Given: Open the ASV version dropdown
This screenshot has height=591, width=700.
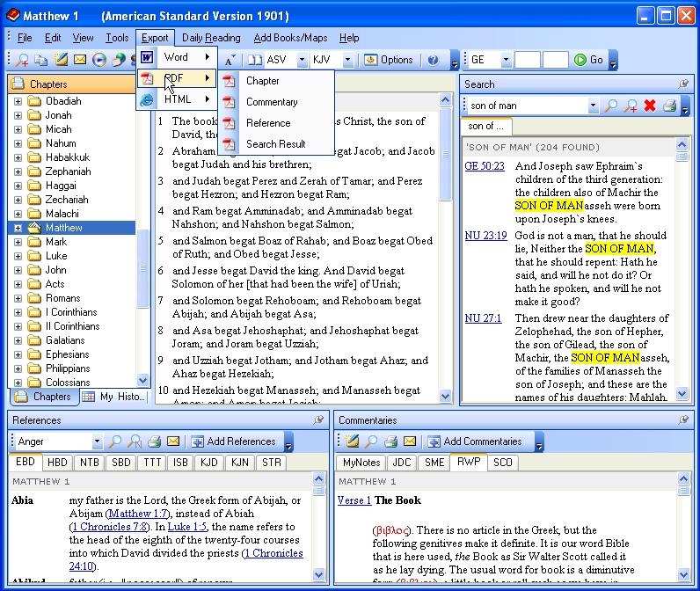Looking at the screenshot, I should [x=303, y=60].
